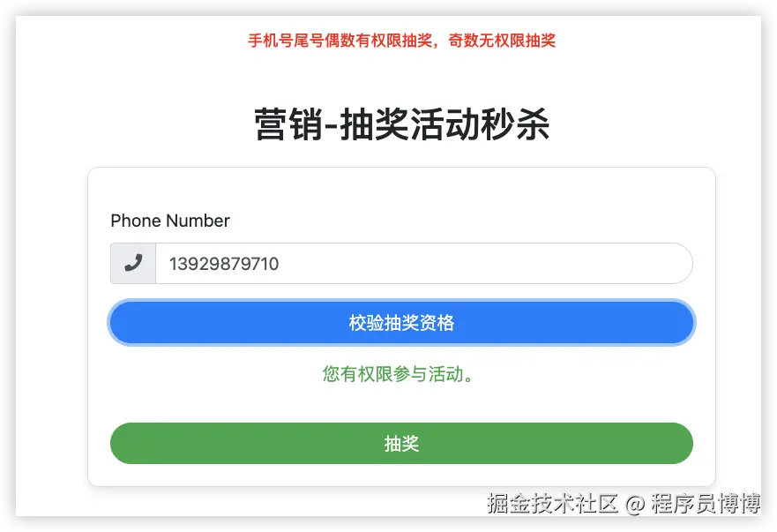This screenshot has height=532, width=777.
Task: Focus the Phone Number input field
Action: click(424, 263)
